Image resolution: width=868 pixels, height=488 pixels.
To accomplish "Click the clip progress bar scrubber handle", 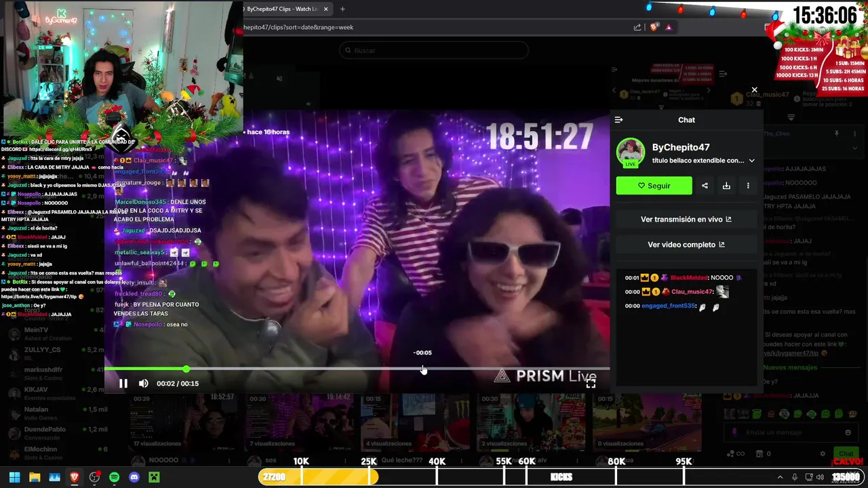I will pyautogui.click(x=186, y=369).
